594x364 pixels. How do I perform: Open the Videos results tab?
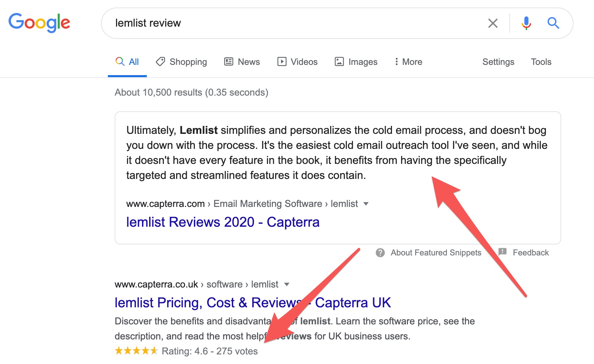coord(297,62)
